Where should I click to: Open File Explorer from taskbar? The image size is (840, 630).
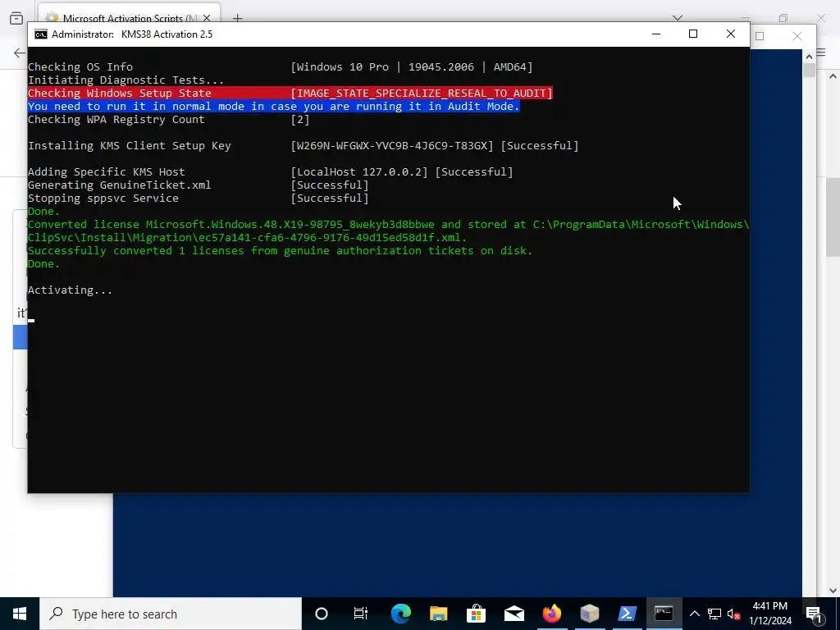tap(438, 614)
